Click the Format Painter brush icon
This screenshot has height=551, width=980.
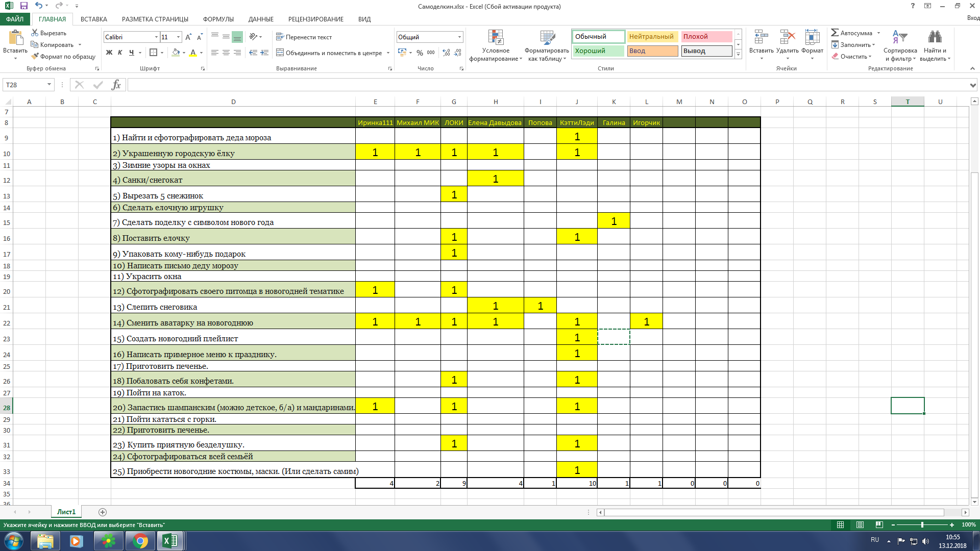[x=35, y=57]
